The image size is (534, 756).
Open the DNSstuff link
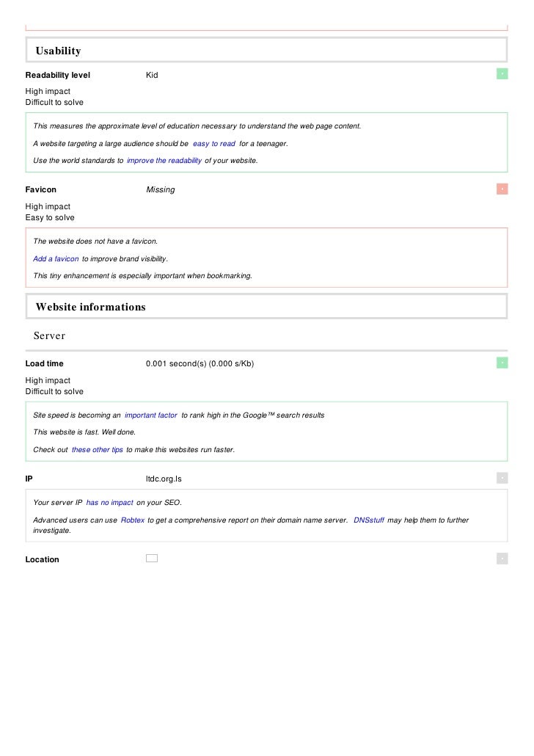(369, 520)
